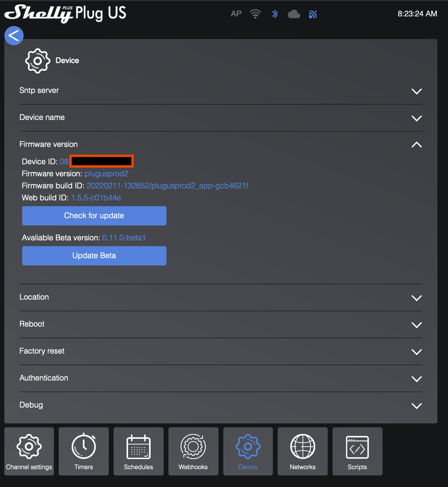The height and width of the screenshot is (487, 448).
Task: Click the clock showing 8:23:24 AM
Action: click(417, 13)
